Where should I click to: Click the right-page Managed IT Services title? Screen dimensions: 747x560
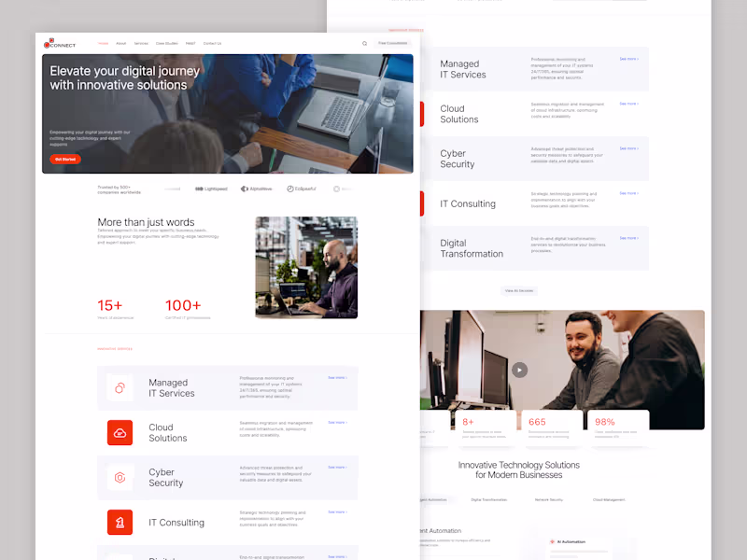[x=463, y=69]
